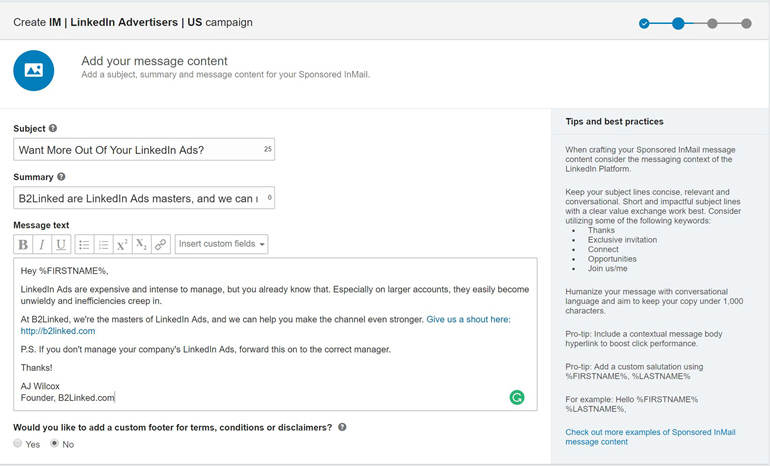Toggle italic formatting in message toolbar
Viewport: 770px width, 466px height.
click(x=42, y=245)
